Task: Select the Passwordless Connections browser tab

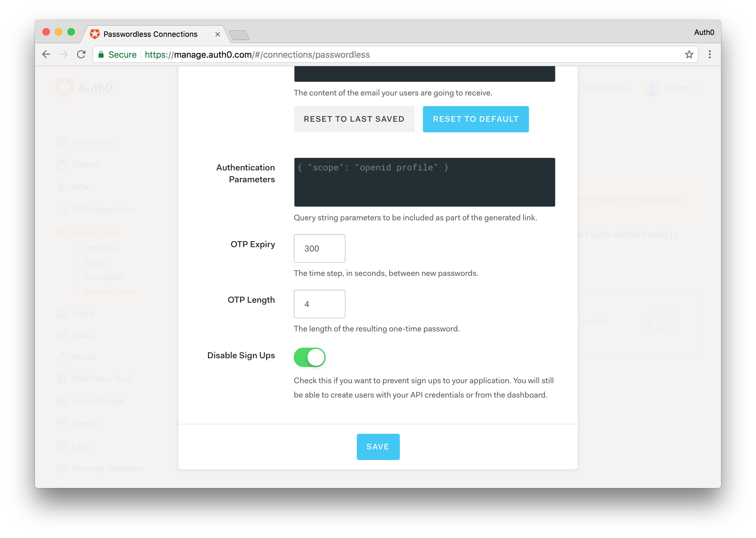Action: 151,34
